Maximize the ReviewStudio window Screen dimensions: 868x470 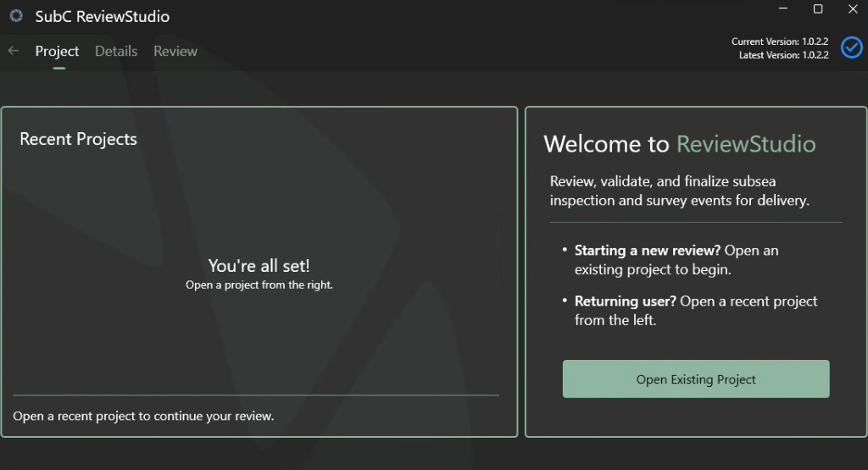[x=818, y=8]
